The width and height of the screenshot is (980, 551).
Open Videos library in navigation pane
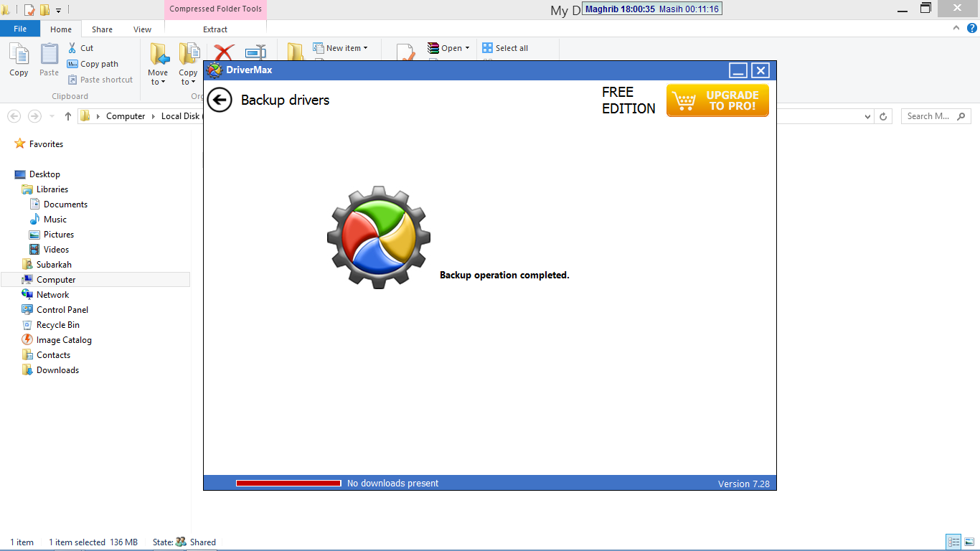(x=57, y=250)
